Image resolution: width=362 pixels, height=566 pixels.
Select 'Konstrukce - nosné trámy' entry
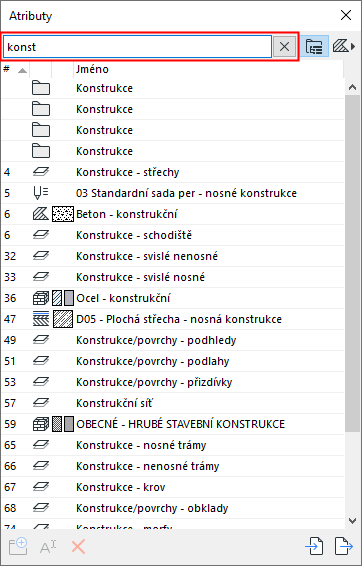click(141, 445)
